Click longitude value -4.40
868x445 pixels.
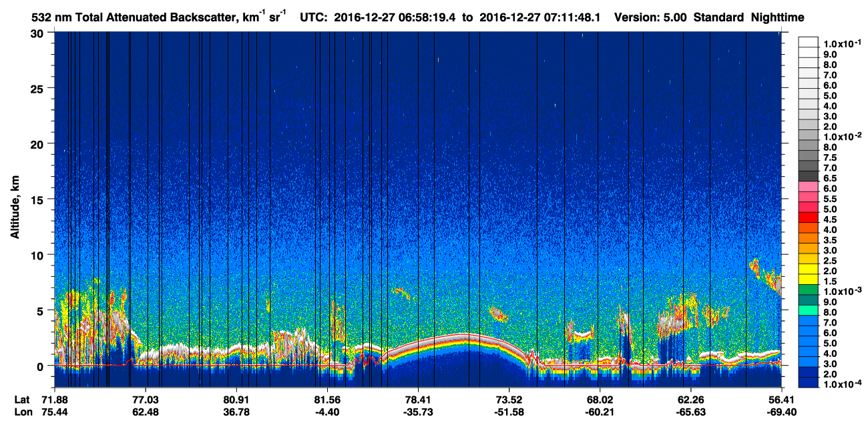[x=327, y=412]
